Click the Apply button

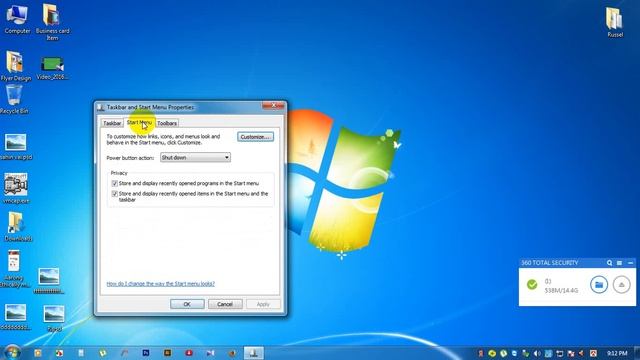point(263,304)
